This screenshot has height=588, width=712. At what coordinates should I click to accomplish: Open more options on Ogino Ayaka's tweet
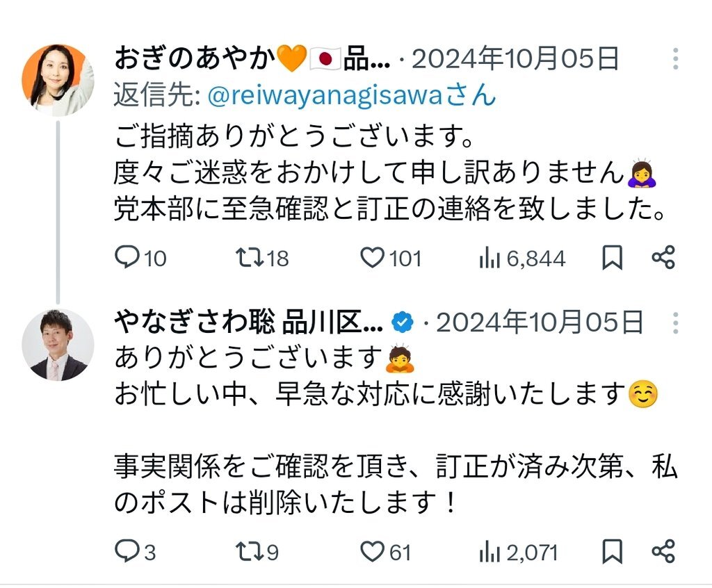676,59
